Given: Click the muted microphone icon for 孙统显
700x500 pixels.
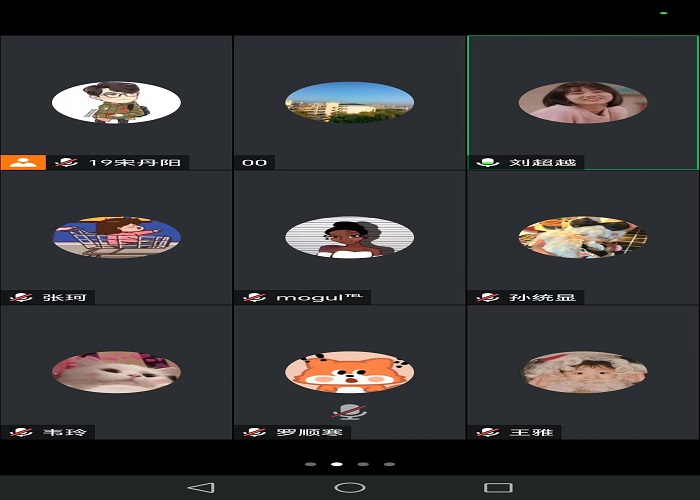Looking at the screenshot, I should [x=488, y=297].
